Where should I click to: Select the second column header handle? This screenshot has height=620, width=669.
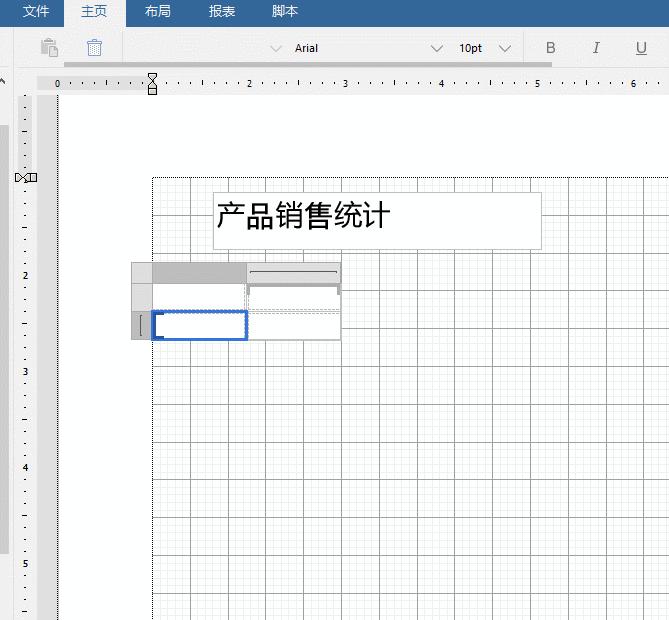pyautogui.click(x=294, y=273)
